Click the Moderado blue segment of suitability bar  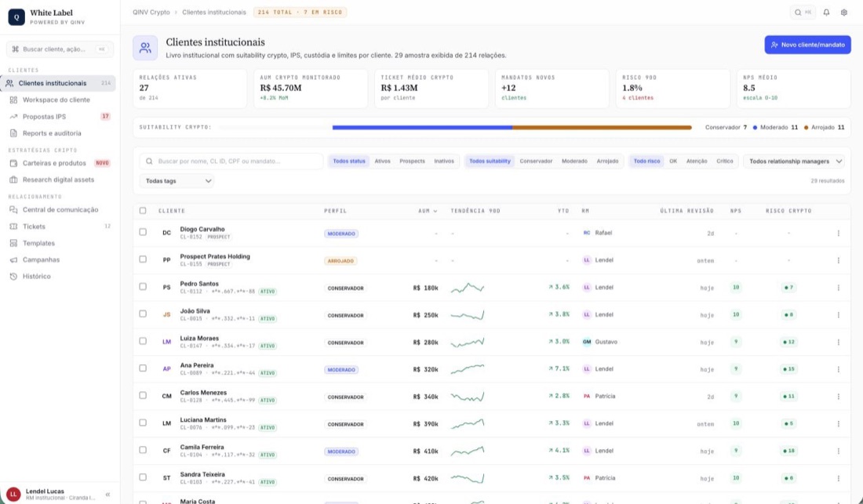point(422,128)
